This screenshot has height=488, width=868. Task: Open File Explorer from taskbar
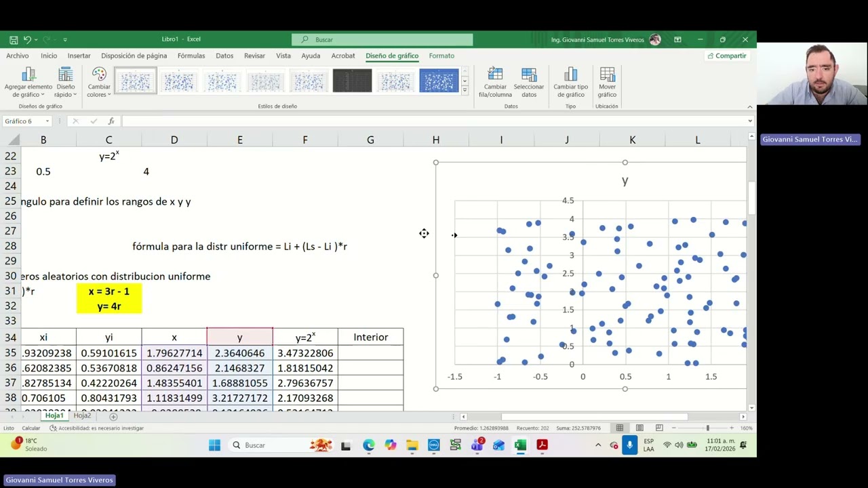(x=412, y=445)
